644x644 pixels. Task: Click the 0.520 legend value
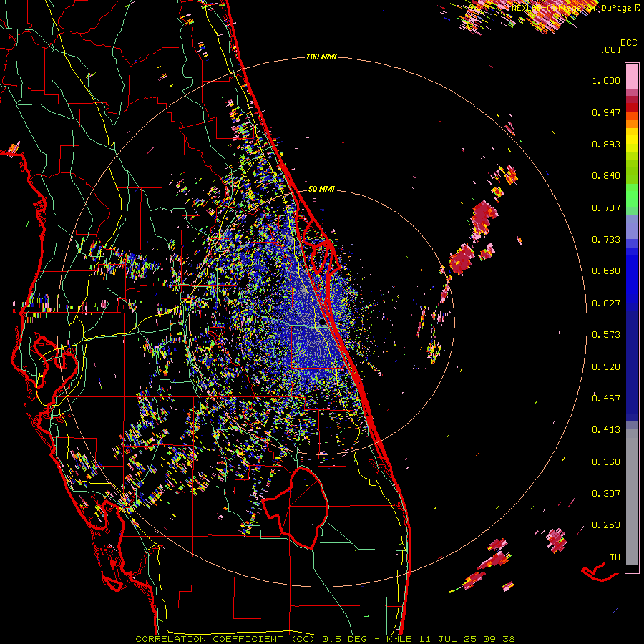[x=606, y=367]
